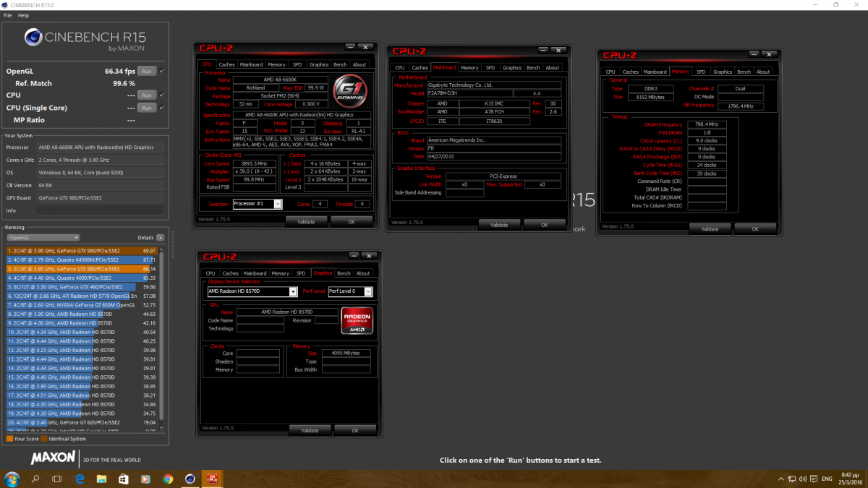Screen dimensions: 868x488
Task: Launch Microsoft Edge from taskbar
Action: tap(80, 479)
